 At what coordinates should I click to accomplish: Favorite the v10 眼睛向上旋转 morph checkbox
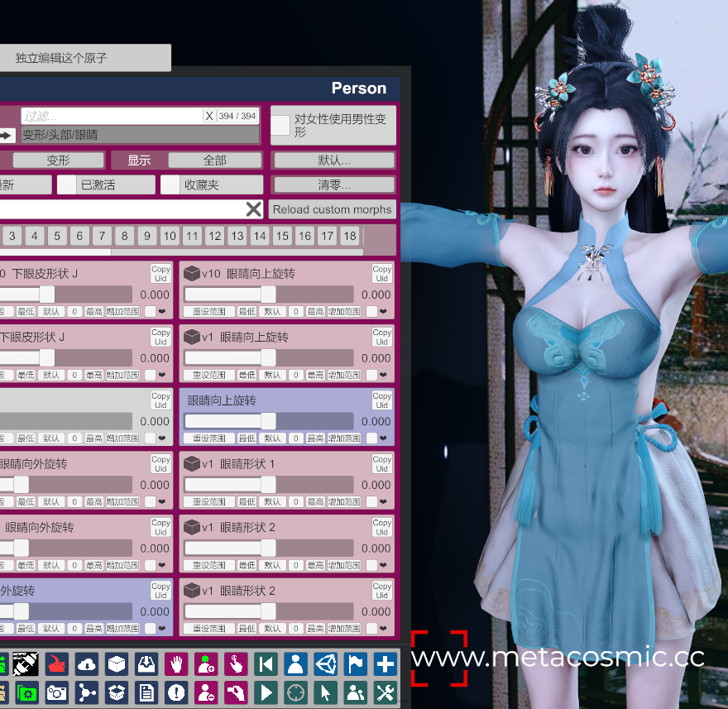(371, 311)
